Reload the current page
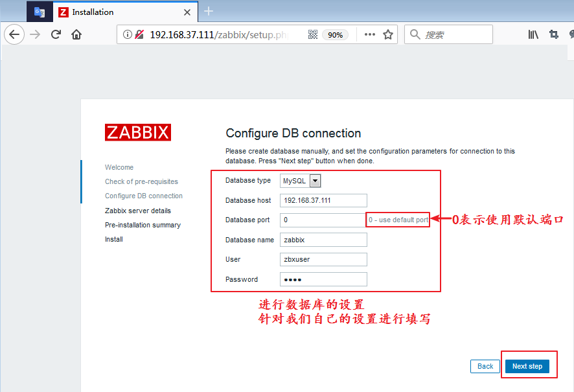 tap(56, 35)
